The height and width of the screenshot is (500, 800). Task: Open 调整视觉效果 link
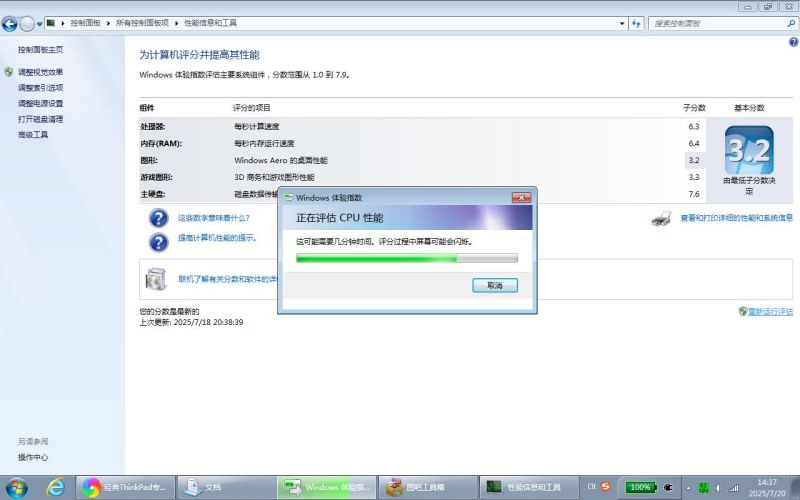(x=40, y=72)
